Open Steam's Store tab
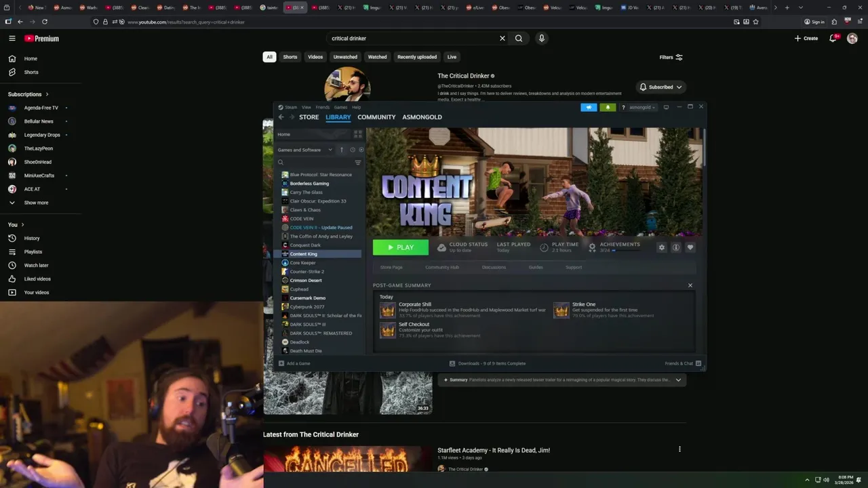The image size is (868, 488). [x=309, y=117]
